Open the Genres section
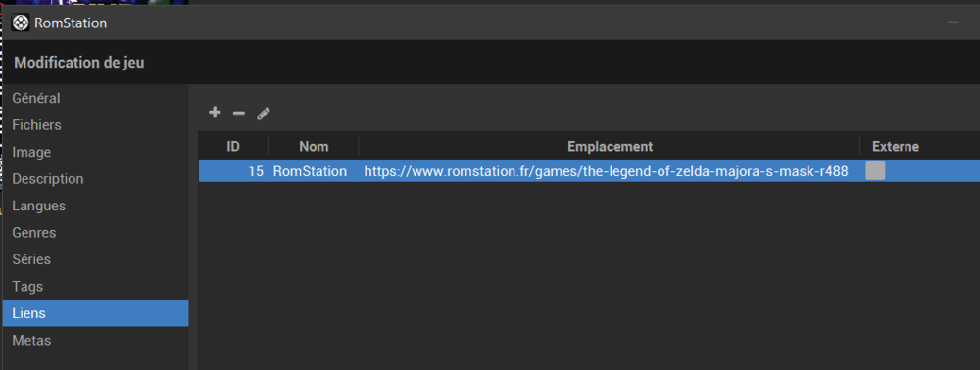This screenshot has height=370, width=980. point(95,232)
